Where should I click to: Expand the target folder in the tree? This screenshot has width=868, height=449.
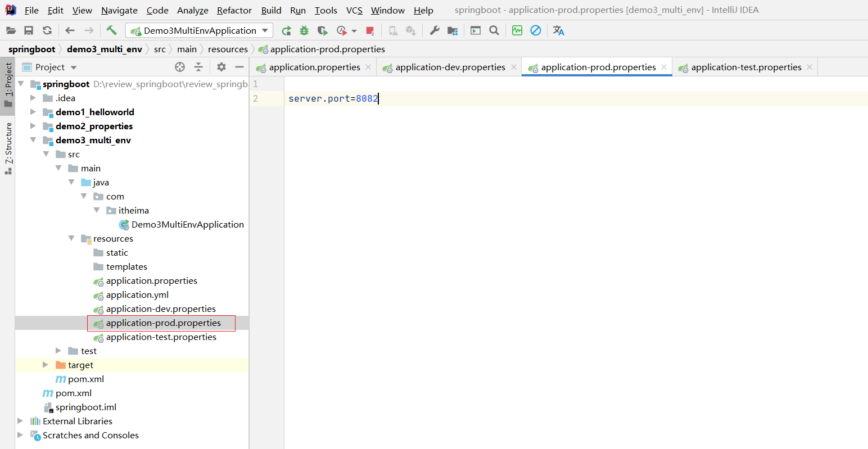coord(46,365)
